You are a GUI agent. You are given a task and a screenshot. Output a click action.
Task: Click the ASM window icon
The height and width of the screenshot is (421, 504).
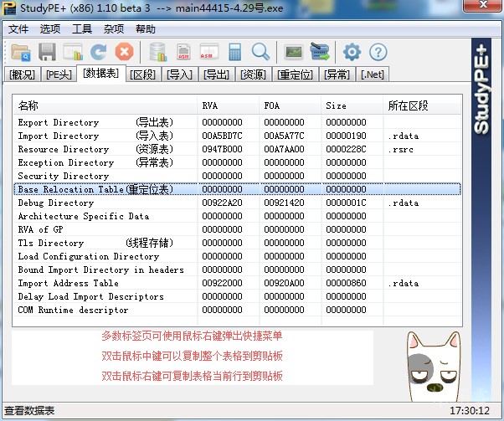209,52
